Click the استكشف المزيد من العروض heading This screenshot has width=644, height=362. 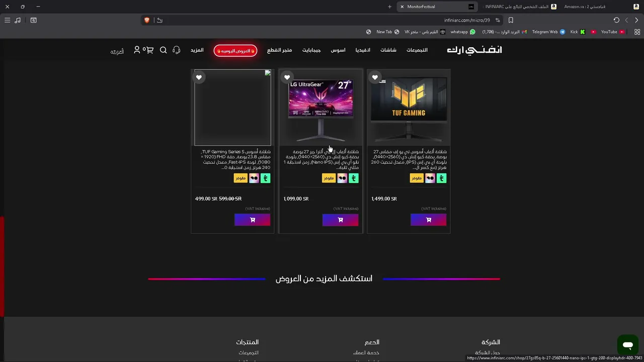pos(324,279)
